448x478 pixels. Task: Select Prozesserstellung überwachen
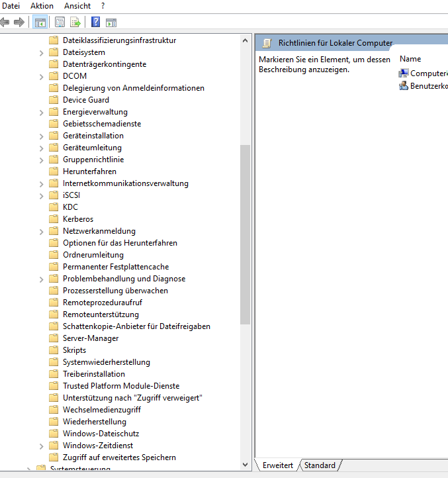click(x=115, y=291)
